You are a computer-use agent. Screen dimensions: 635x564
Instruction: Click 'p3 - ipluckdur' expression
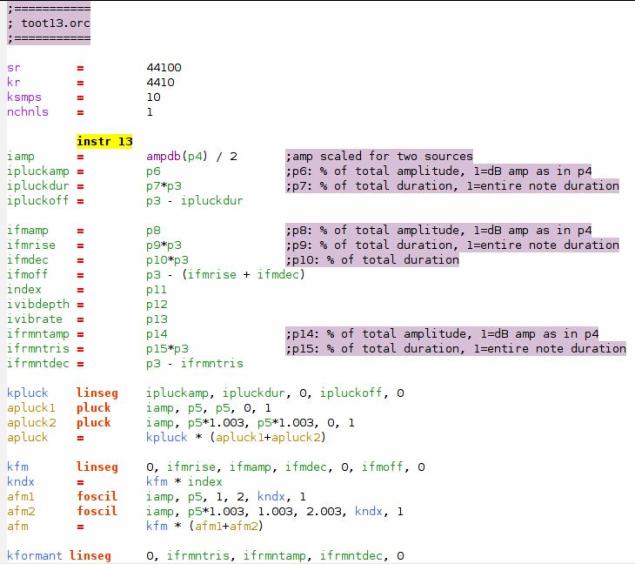point(195,201)
